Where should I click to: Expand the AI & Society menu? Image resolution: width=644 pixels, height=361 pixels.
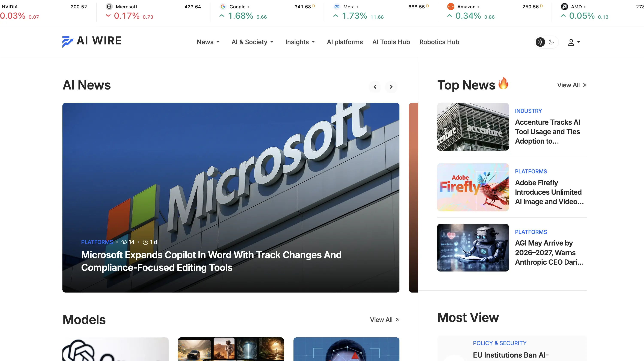(x=252, y=42)
